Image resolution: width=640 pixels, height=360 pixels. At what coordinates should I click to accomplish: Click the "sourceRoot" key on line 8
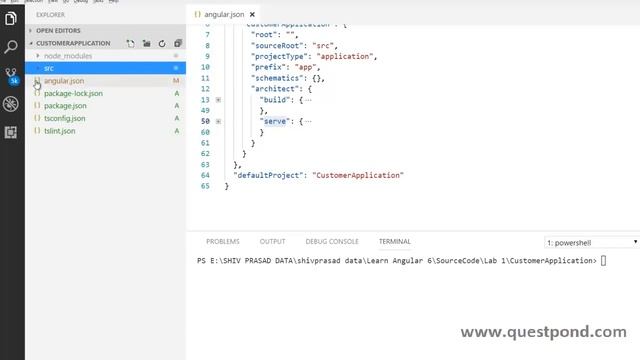[277, 46]
